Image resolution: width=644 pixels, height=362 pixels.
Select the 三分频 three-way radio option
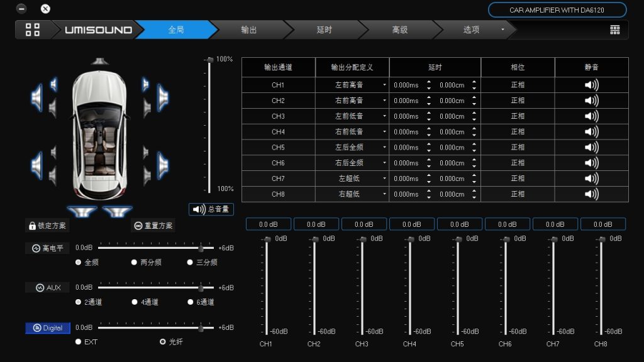coord(190,262)
